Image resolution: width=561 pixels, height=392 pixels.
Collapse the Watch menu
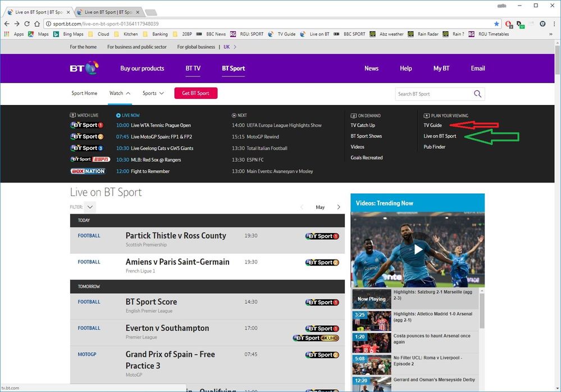pos(120,93)
